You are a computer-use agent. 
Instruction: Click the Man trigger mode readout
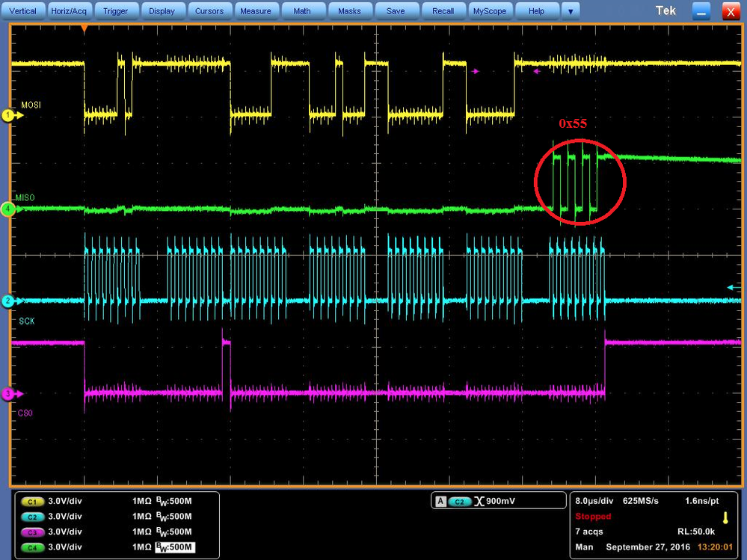584,547
